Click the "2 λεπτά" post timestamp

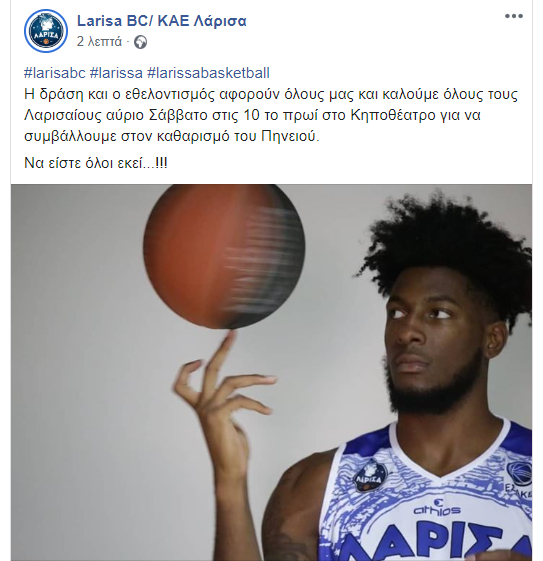99,42
